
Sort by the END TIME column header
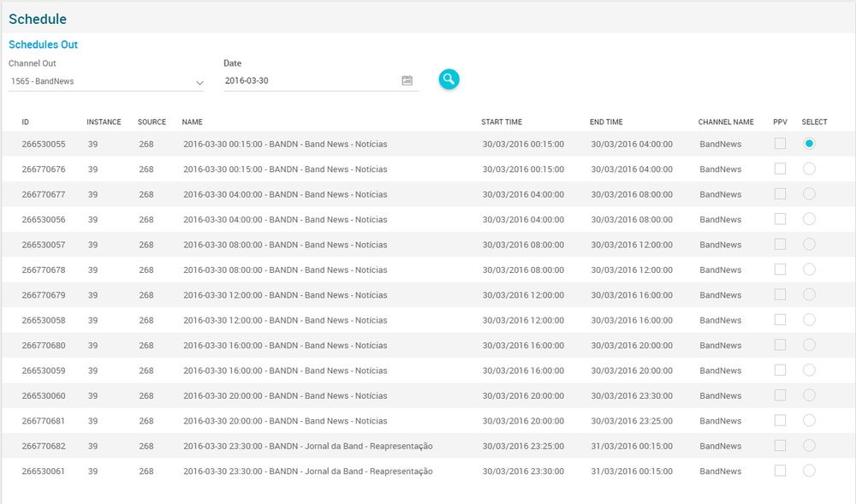606,122
